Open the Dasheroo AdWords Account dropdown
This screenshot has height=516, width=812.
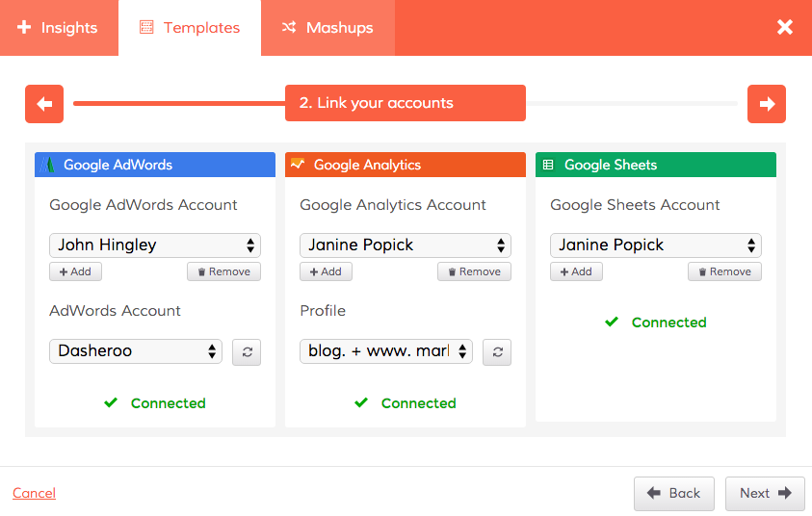click(136, 351)
